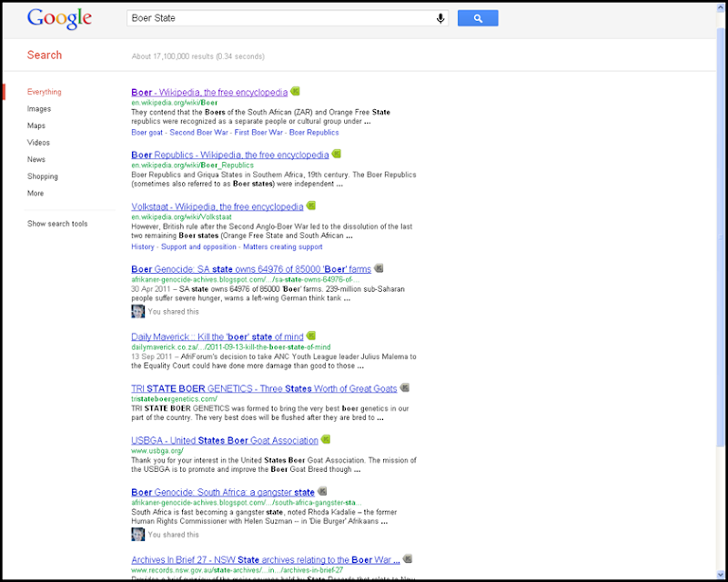Select Everything in the left sidebar
The height and width of the screenshot is (582, 728).
tap(44, 92)
